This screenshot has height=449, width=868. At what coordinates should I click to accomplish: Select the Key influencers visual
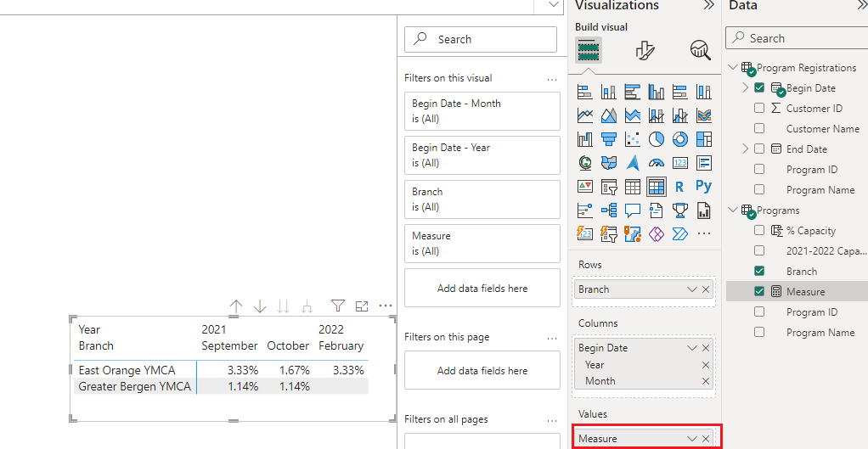[585, 210]
